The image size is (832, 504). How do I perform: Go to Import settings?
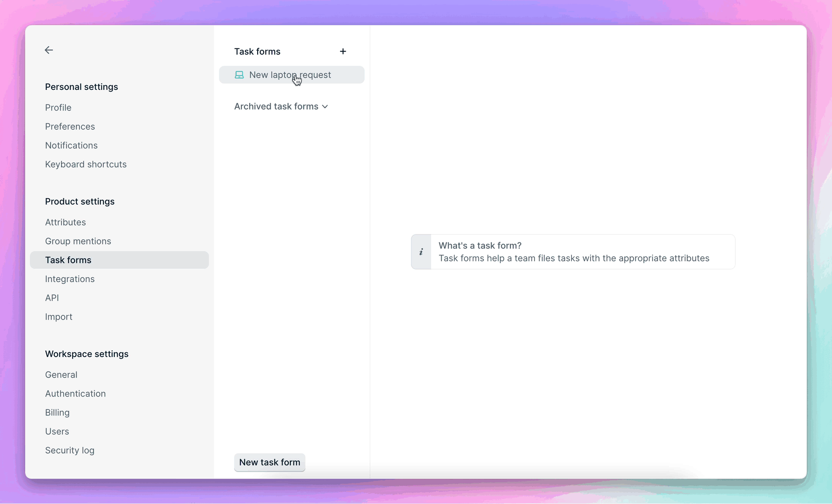pos(59,317)
